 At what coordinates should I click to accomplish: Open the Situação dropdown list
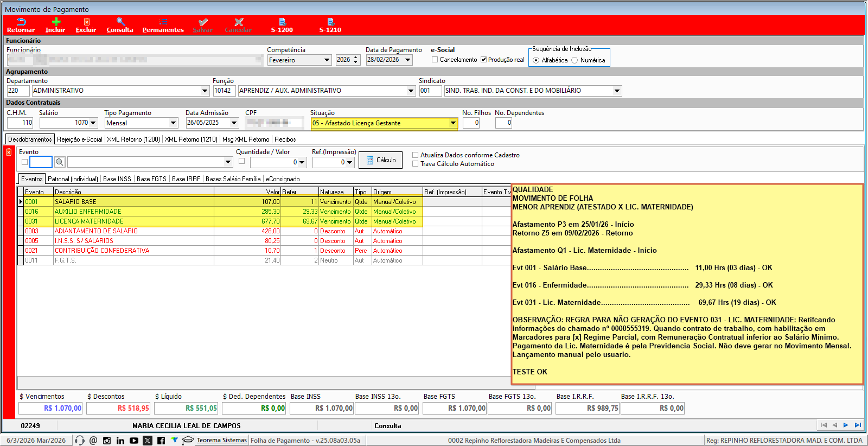tap(452, 123)
